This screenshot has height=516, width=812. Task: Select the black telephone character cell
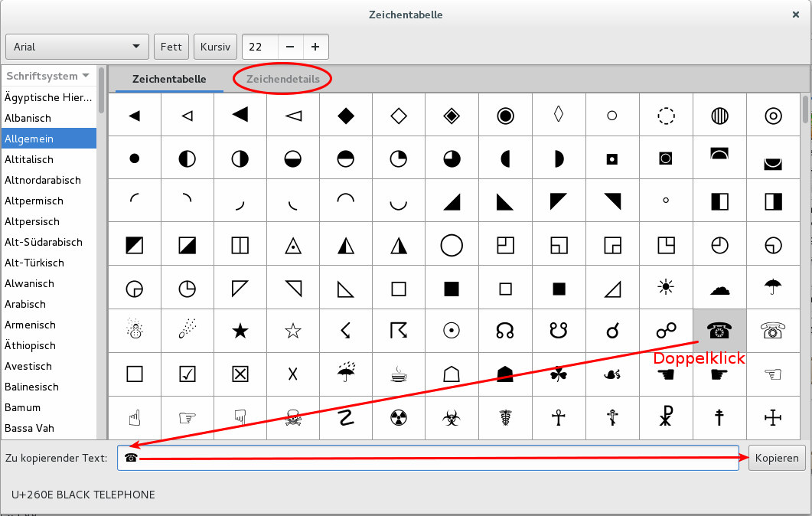tap(719, 330)
